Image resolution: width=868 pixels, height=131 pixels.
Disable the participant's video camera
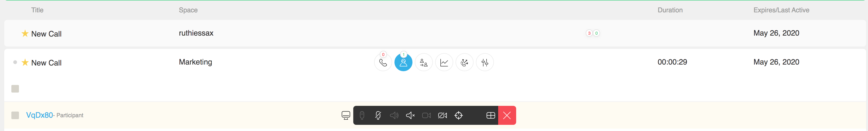(x=443, y=116)
